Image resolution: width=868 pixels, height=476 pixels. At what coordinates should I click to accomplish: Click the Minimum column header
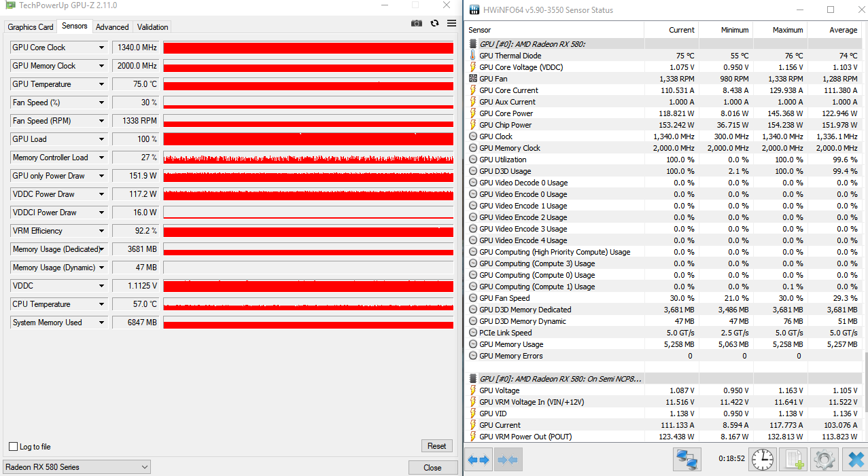pos(725,30)
